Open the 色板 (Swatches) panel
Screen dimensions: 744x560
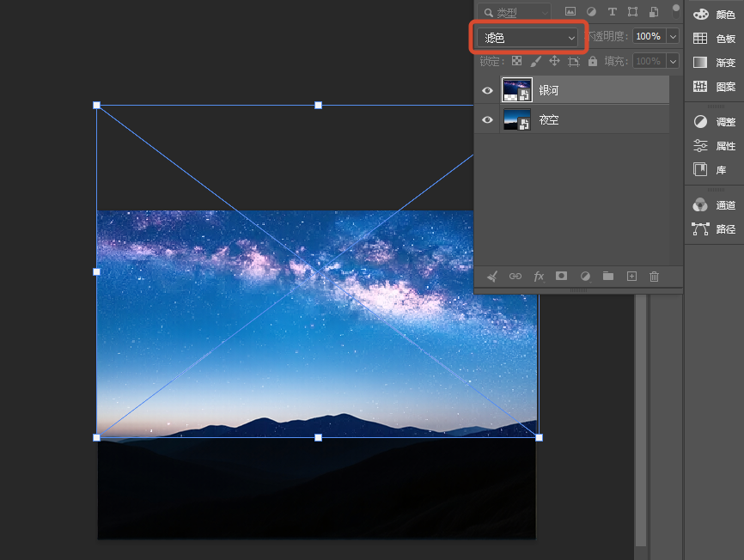pyautogui.click(x=714, y=39)
